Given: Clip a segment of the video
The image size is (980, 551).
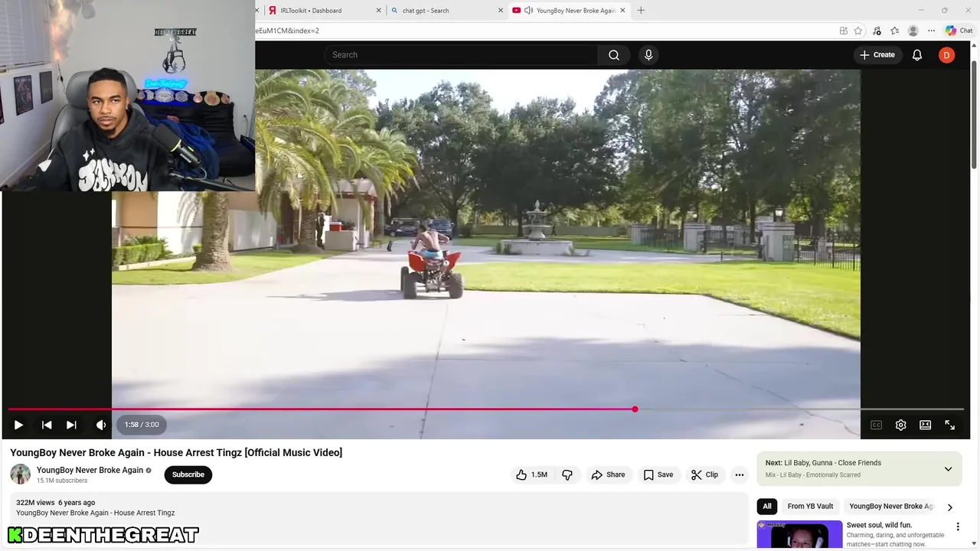Looking at the screenshot, I should [704, 474].
